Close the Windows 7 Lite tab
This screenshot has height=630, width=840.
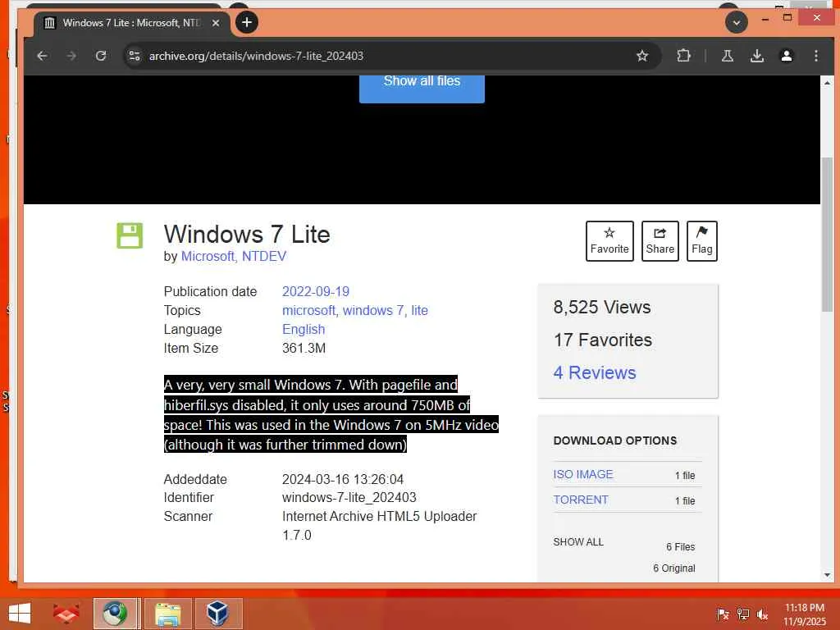216,23
